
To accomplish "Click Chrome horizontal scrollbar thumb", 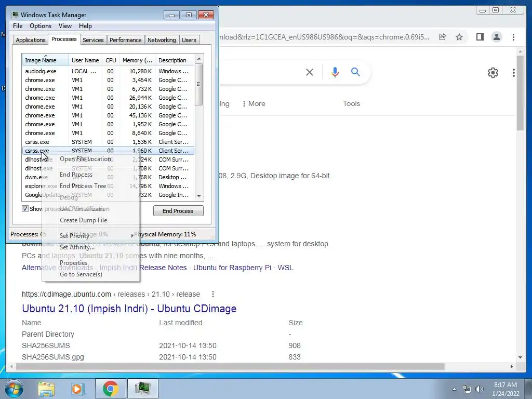I will 230,366.
